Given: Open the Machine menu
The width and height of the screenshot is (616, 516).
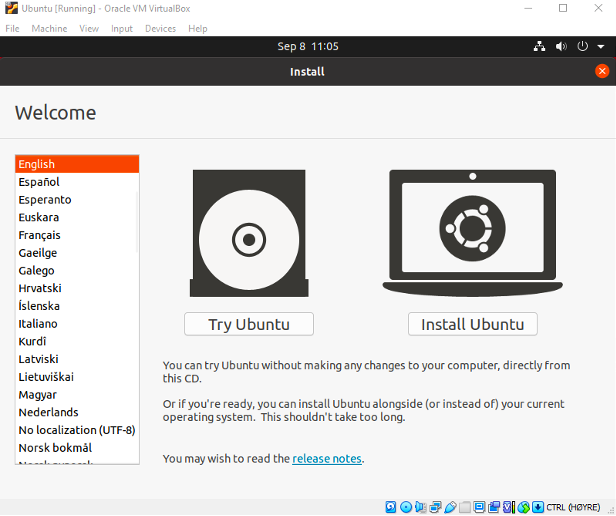Looking at the screenshot, I should (x=49, y=29).
